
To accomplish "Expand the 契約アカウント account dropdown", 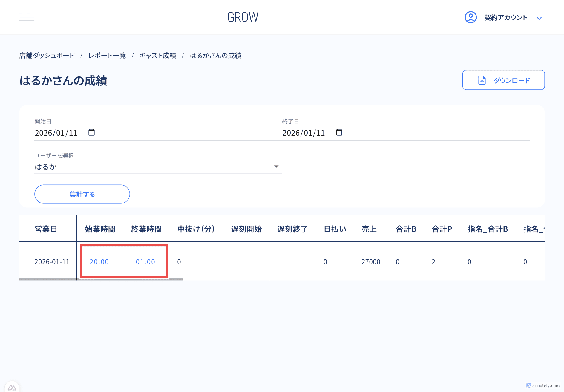I will point(540,18).
